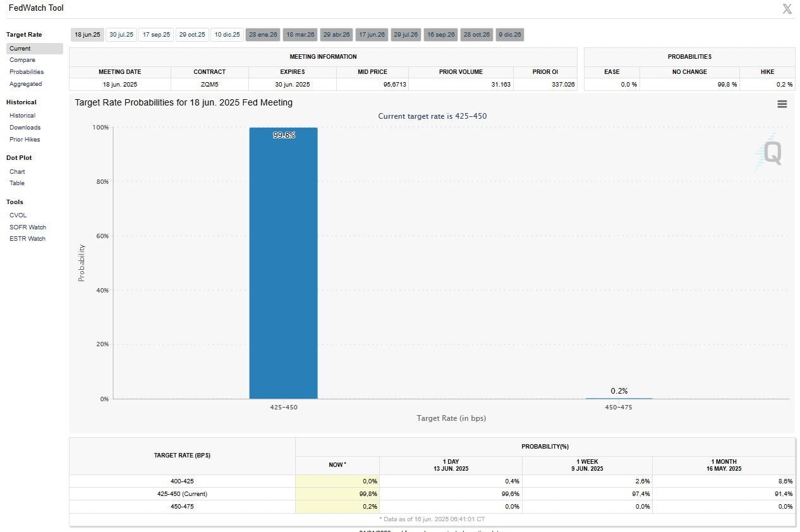Click the NOW column header
Screen dimensions: 800x532
tap(337, 465)
